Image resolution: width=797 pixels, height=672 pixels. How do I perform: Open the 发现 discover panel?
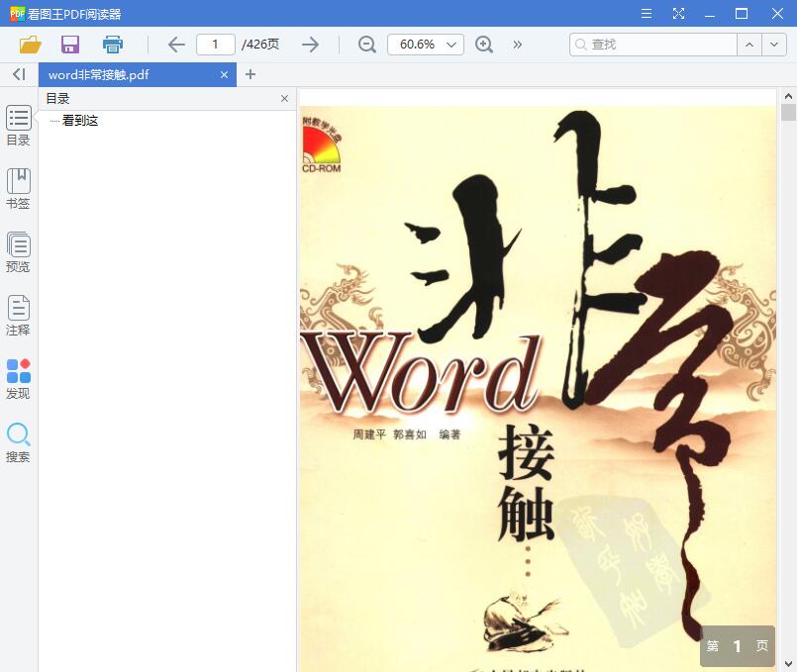pos(18,379)
